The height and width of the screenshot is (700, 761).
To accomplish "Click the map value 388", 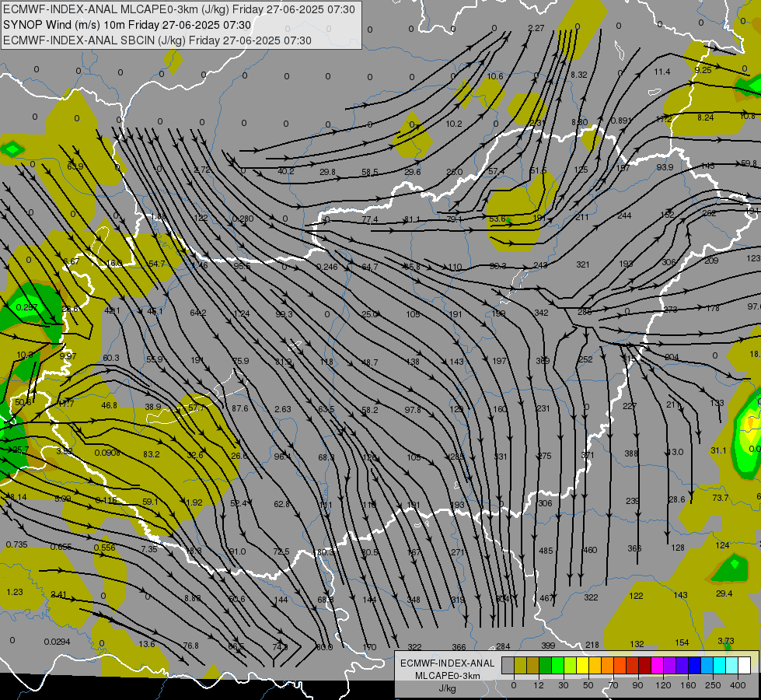I will (631, 453).
